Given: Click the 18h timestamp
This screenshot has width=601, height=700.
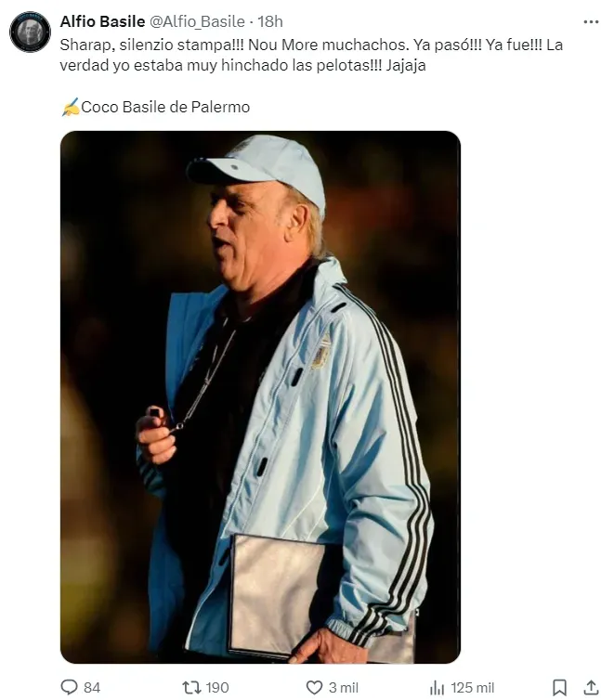Looking at the screenshot, I should pyautogui.click(x=271, y=21).
